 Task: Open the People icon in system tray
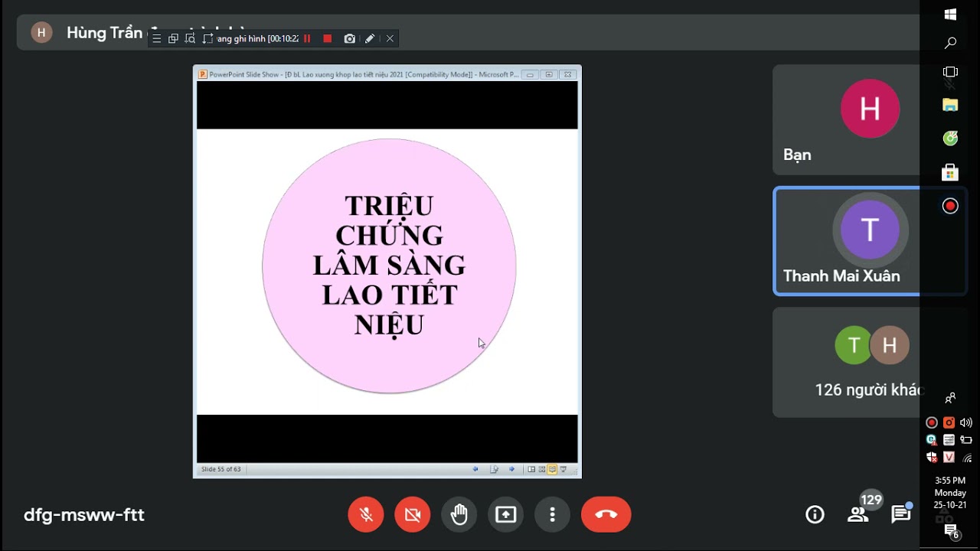[950, 398]
